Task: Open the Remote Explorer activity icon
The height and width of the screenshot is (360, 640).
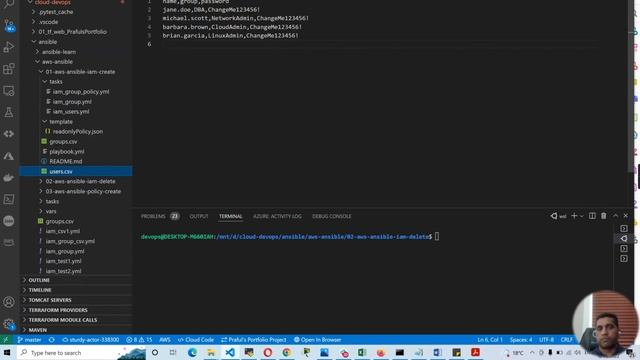Action: point(9,91)
